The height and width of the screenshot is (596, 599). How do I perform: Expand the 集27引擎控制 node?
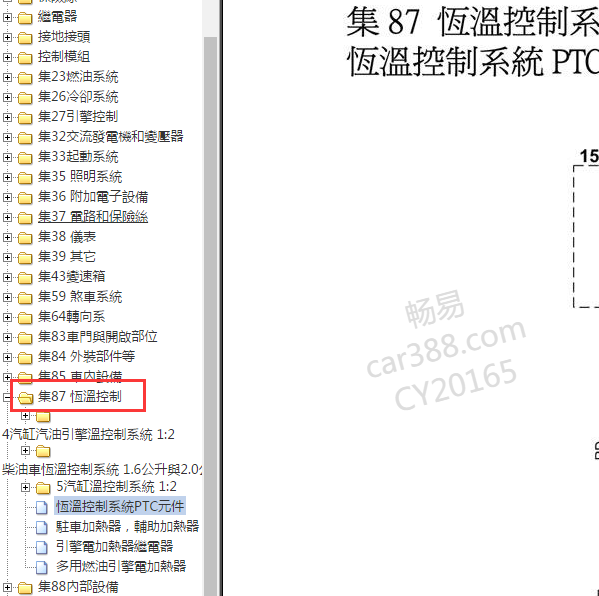[x=7, y=117]
